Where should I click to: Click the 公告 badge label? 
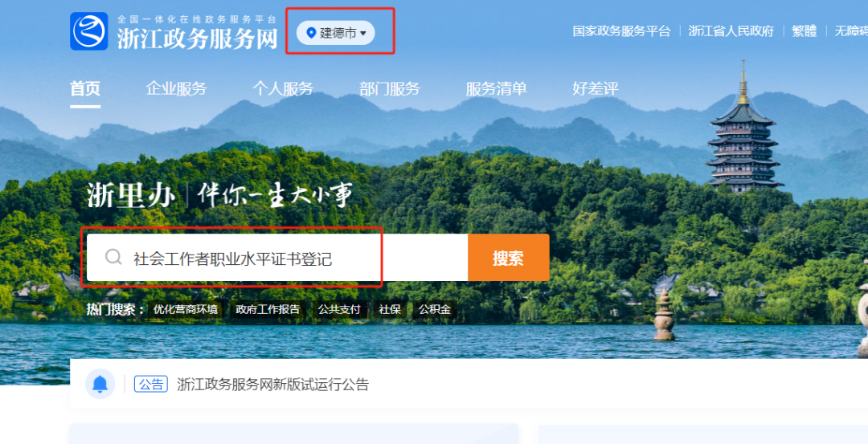coord(151,384)
